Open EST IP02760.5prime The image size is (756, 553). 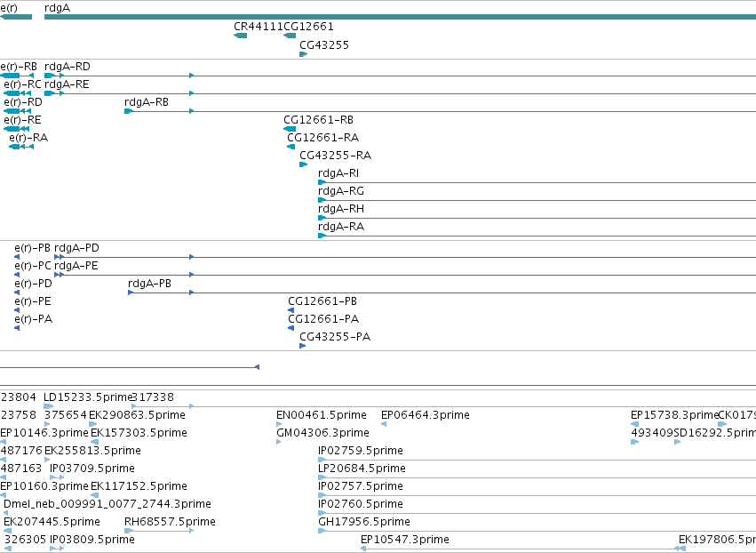click(x=360, y=505)
